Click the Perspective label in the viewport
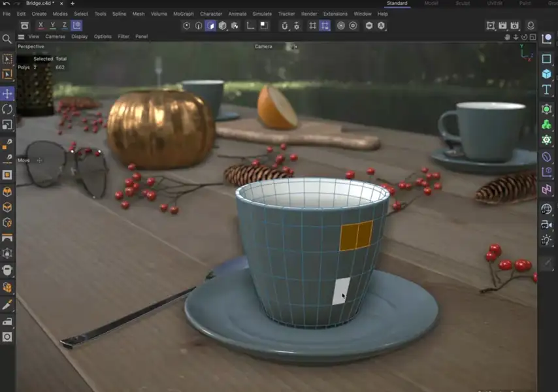 pyautogui.click(x=30, y=46)
